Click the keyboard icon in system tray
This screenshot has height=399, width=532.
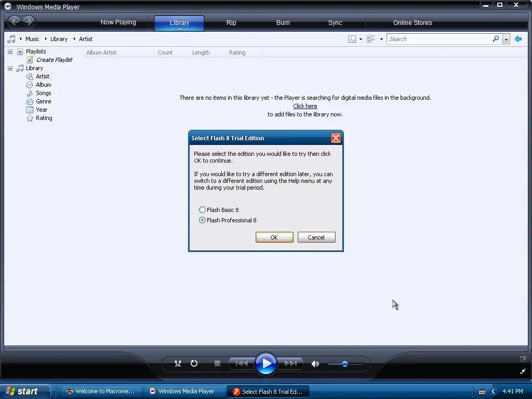[482, 392]
